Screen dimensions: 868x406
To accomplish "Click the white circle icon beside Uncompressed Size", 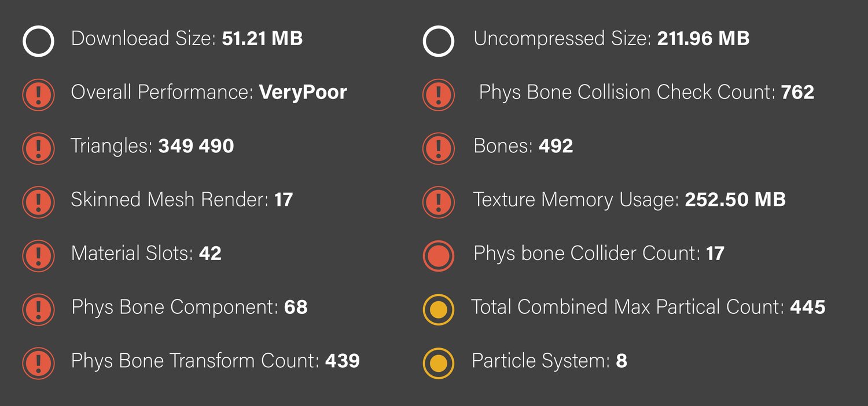I will click(438, 41).
